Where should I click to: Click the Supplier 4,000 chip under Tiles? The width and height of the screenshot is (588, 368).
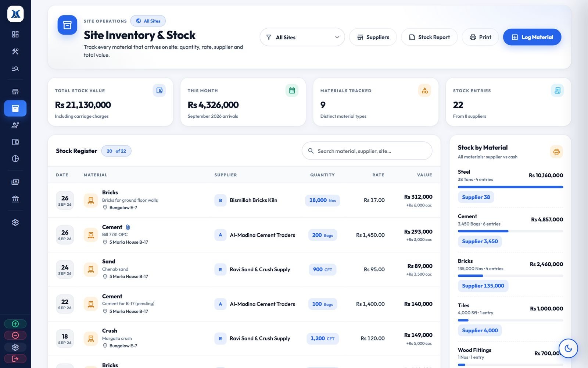pos(480,330)
